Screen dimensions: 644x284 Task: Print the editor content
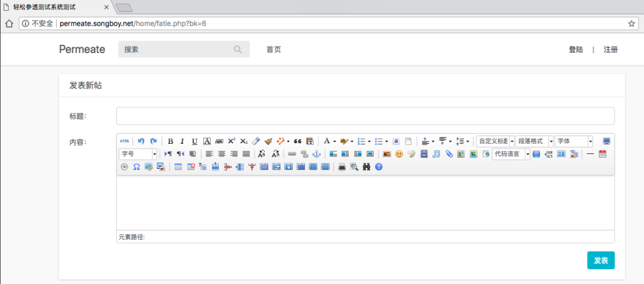click(x=342, y=167)
